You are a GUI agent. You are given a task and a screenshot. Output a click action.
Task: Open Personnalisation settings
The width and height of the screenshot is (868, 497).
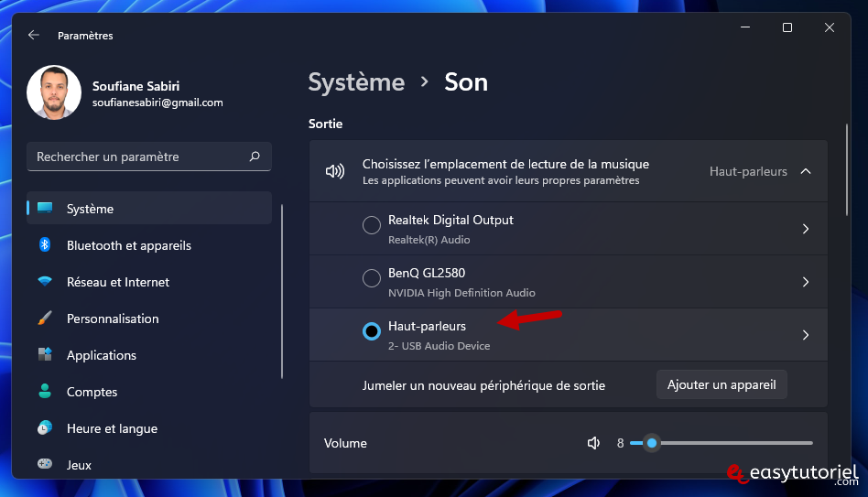[x=149, y=319]
